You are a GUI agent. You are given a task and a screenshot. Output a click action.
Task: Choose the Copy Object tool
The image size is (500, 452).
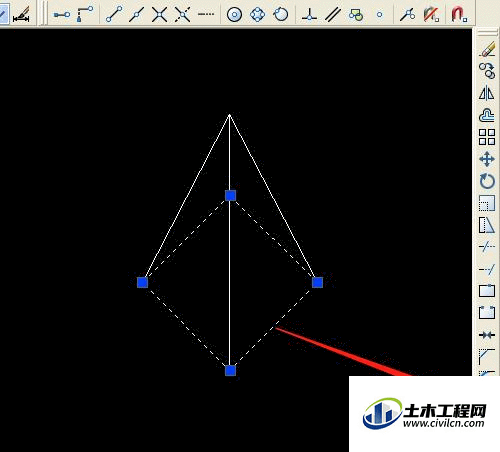click(487, 71)
